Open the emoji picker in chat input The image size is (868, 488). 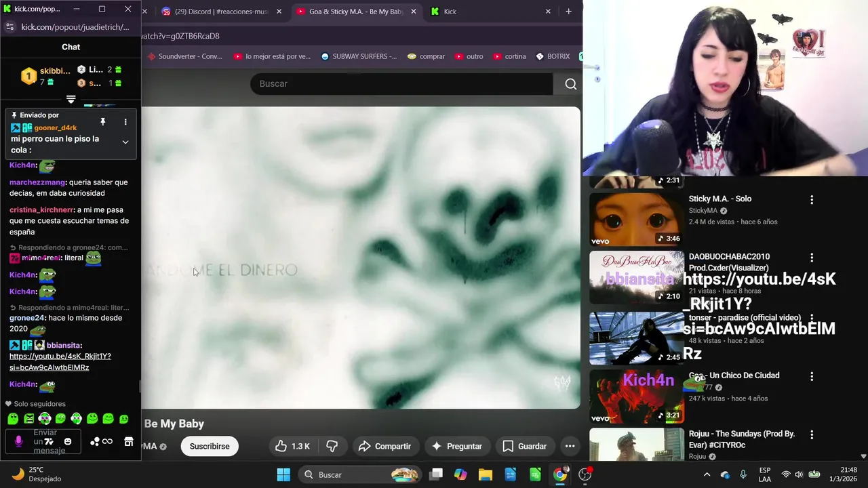(67, 442)
